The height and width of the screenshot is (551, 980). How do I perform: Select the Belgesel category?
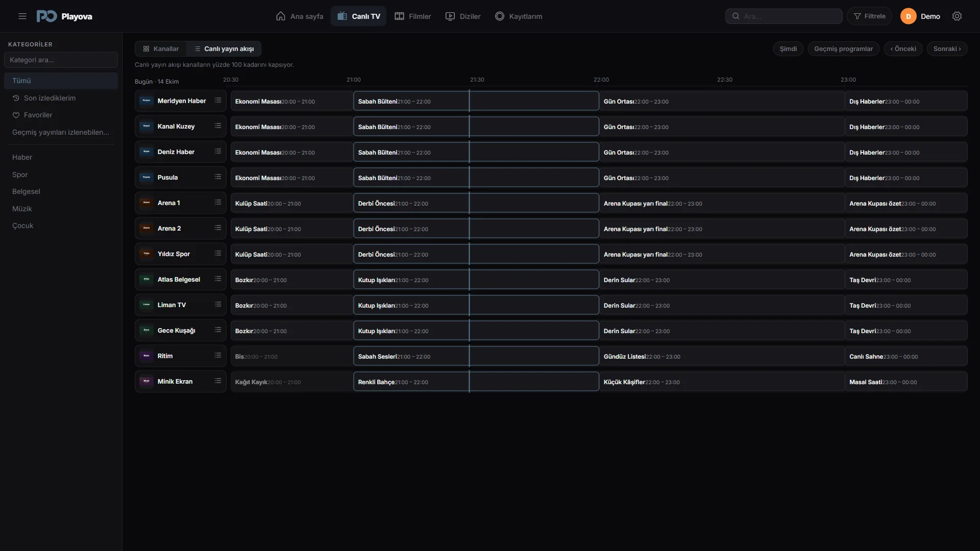click(x=61, y=191)
